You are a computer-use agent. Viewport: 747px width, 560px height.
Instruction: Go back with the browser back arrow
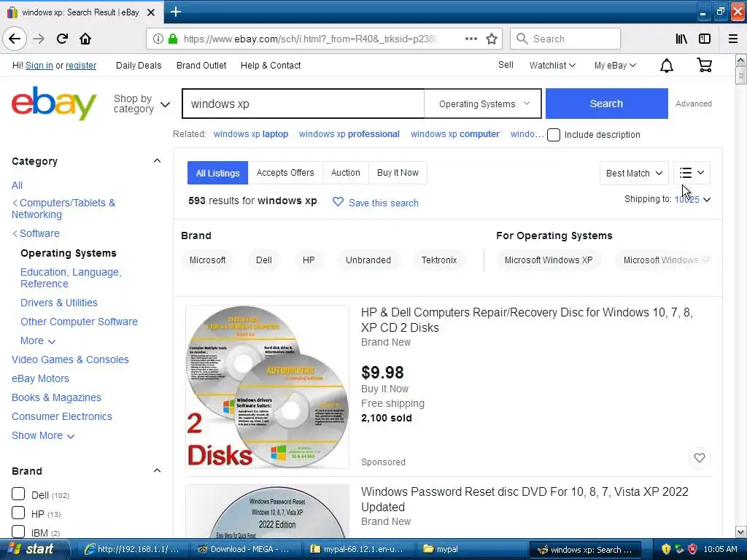tap(15, 39)
